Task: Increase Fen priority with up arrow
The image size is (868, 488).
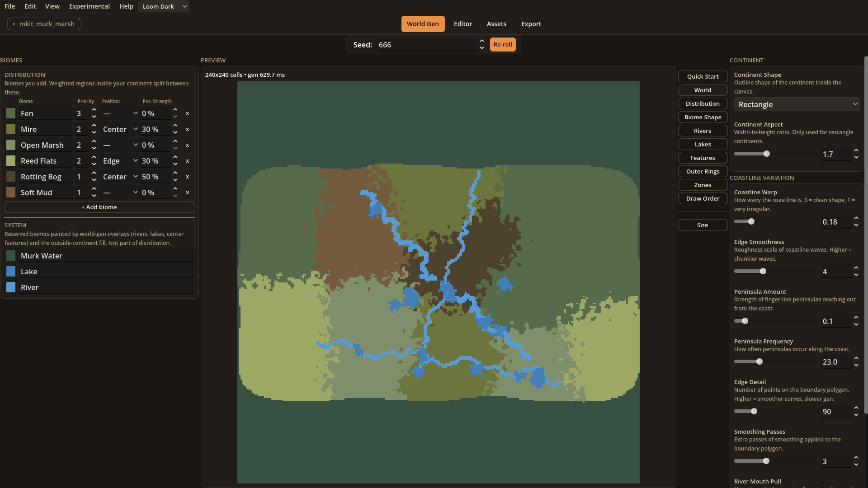Action: (x=94, y=110)
